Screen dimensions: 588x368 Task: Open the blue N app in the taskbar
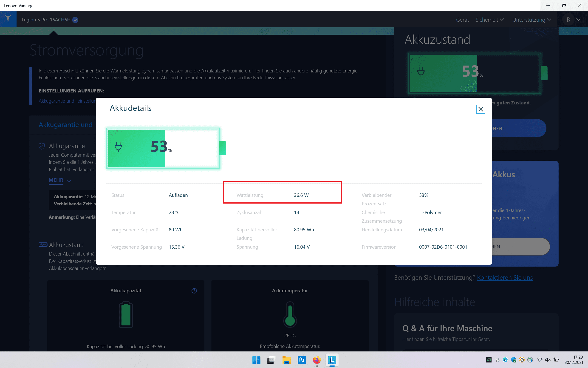coord(302,360)
